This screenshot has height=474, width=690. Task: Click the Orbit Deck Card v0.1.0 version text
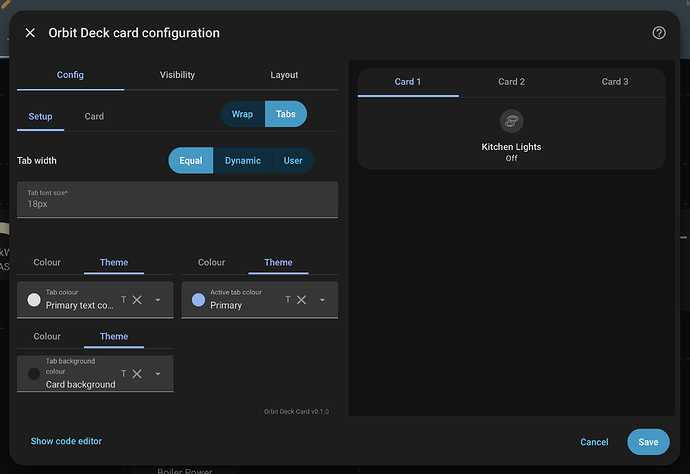pos(296,412)
